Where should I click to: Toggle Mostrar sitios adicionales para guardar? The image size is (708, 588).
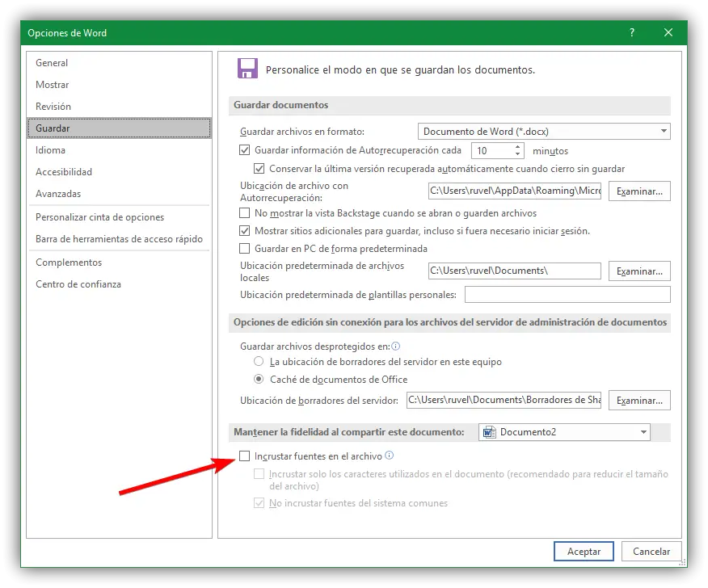(x=244, y=231)
